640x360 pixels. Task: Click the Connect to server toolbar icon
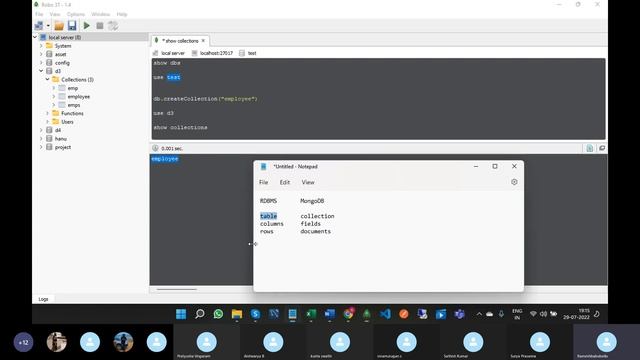point(39,26)
